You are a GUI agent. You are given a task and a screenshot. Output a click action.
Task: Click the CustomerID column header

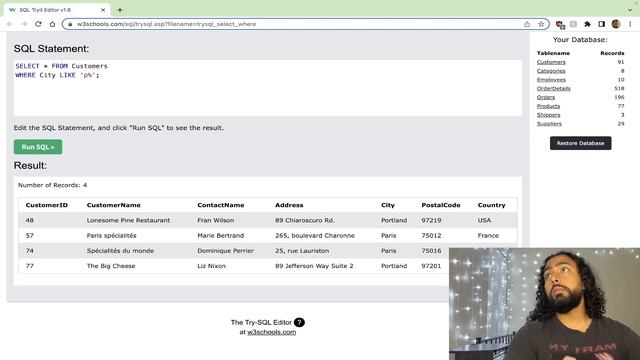click(47, 205)
